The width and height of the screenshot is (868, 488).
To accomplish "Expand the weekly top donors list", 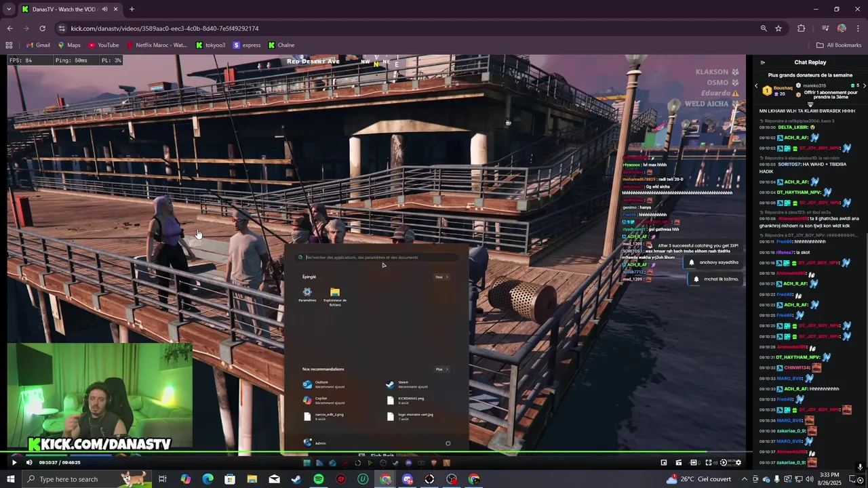I will coord(810,105).
